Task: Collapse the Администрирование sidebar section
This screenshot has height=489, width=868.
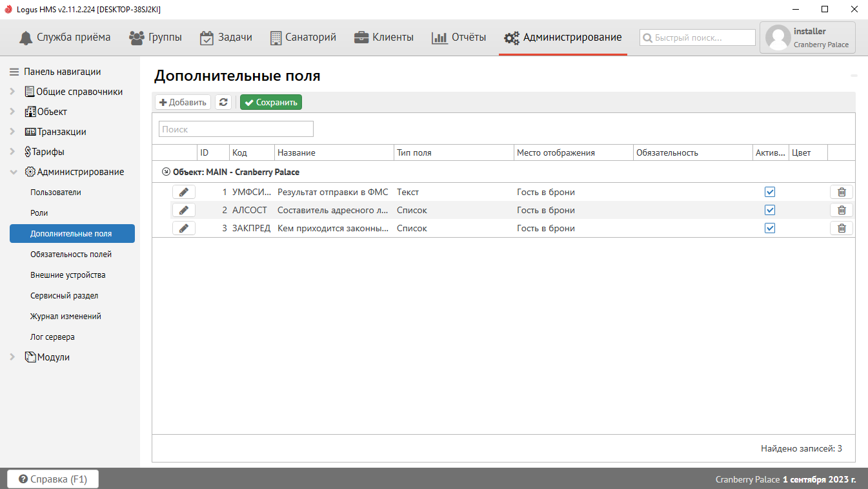Action: tap(13, 172)
